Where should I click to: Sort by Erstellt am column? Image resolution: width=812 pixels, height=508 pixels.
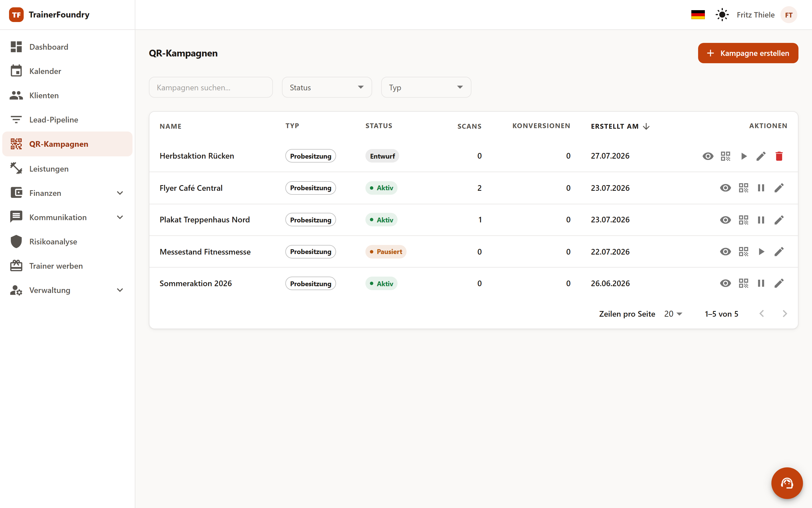620,126
